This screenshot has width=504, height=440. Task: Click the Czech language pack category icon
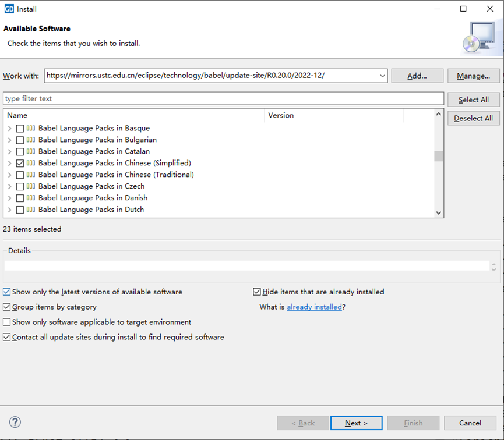(31, 186)
